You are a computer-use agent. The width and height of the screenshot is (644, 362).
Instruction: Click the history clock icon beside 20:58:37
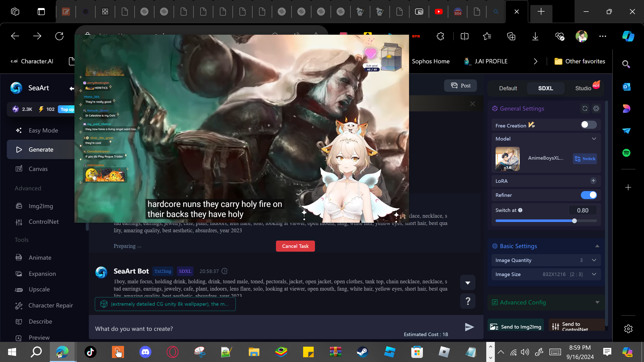pos(225,271)
